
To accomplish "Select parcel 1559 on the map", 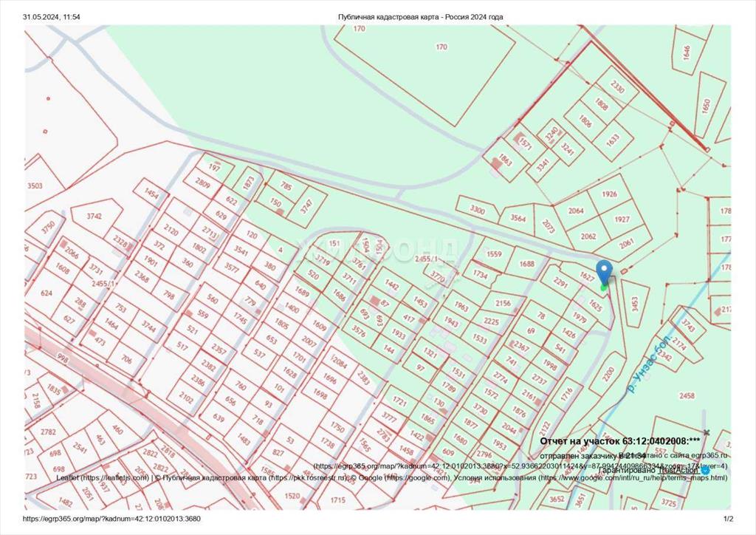I will click(x=494, y=253).
